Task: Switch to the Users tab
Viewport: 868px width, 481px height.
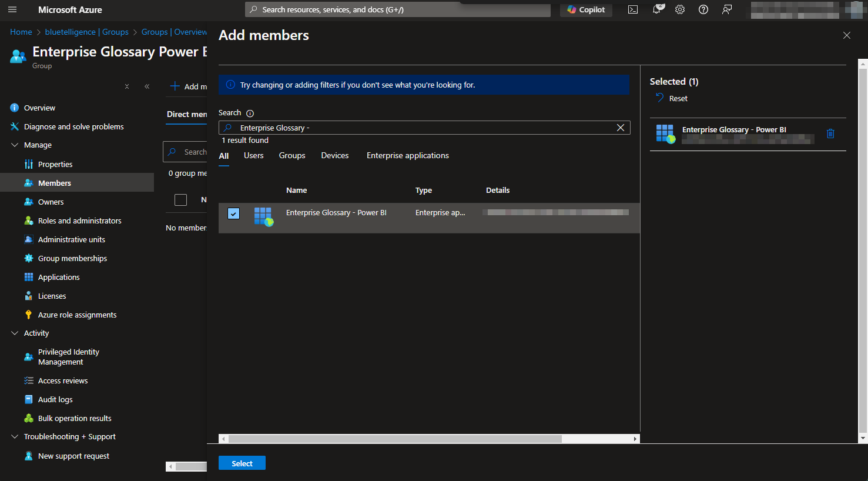Action: 253,156
